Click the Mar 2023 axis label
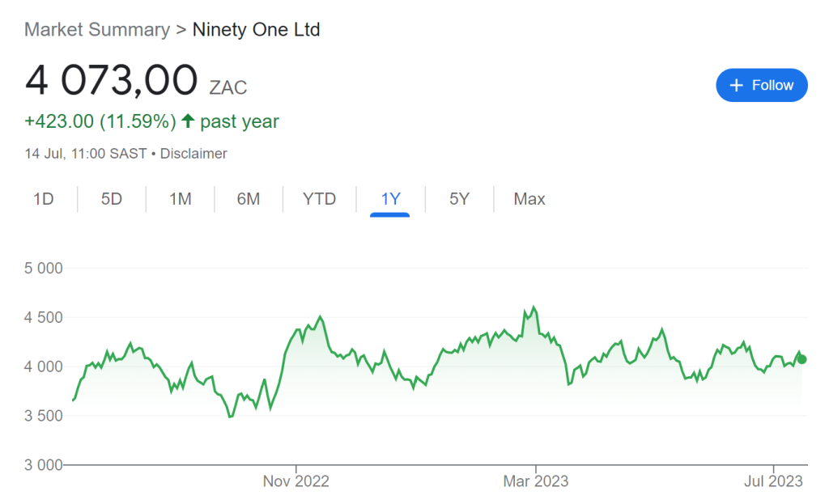The image size is (829, 504). (536, 481)
